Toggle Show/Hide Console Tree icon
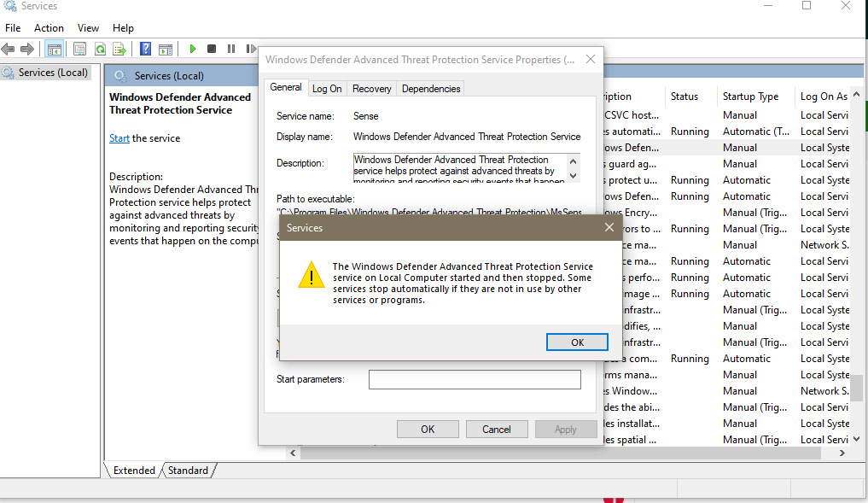The image size is (868, 503). [55, 49]
